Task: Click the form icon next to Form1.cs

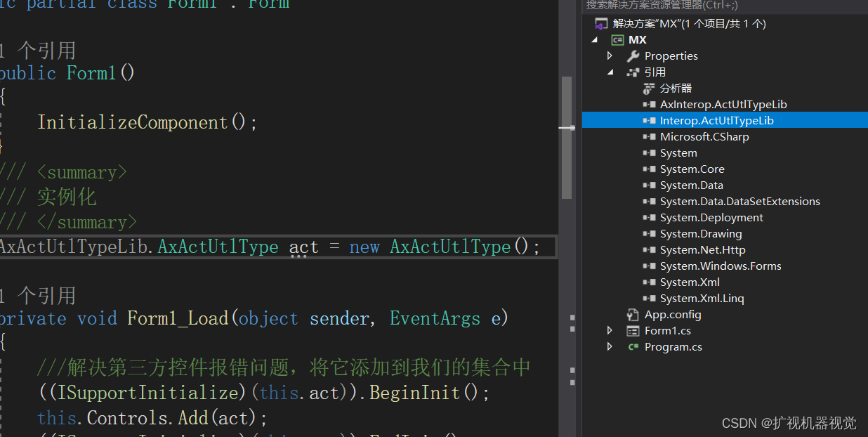Action: pos(633,330)
